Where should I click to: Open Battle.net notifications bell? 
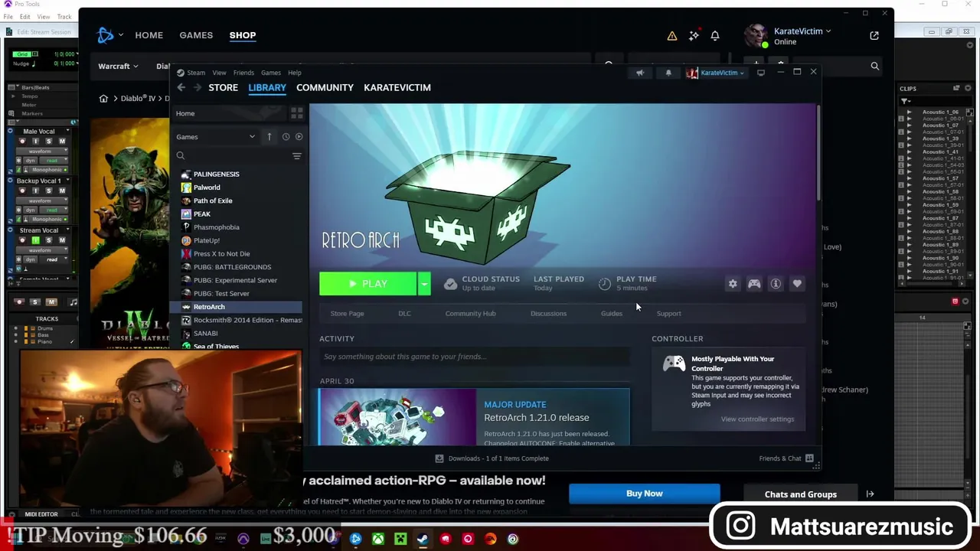[714, 36]
